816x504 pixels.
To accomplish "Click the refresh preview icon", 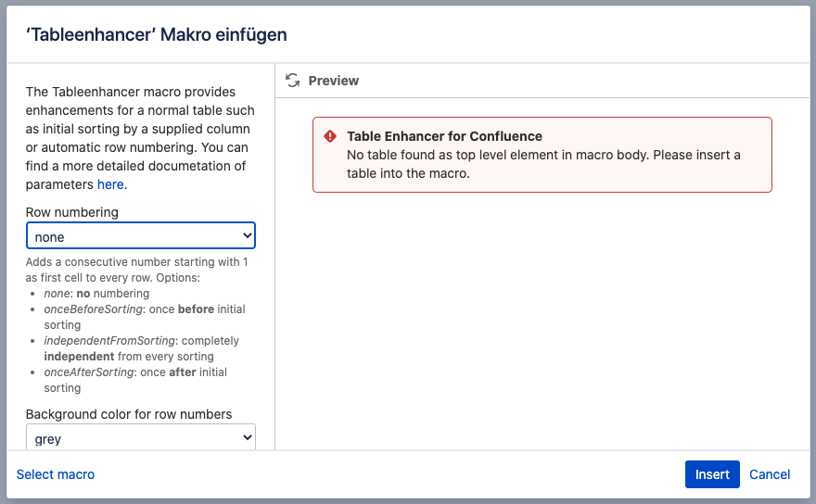I will [293, 81].
